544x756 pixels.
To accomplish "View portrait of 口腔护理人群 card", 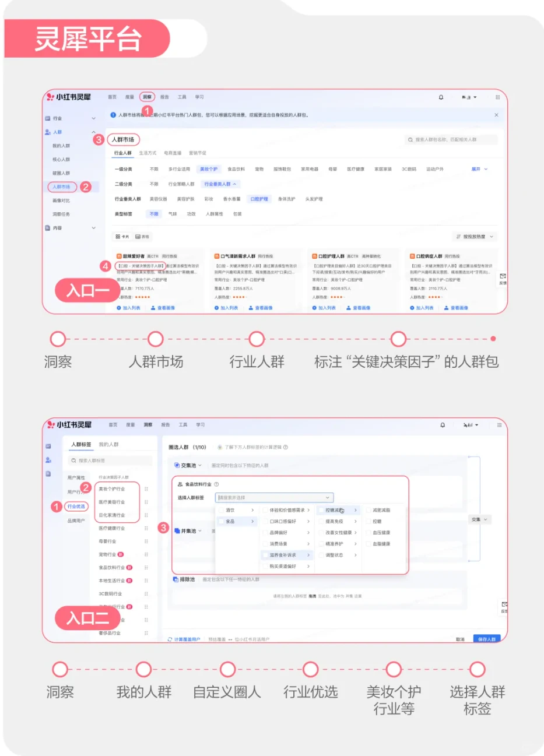I will click(x=358, y=308).
